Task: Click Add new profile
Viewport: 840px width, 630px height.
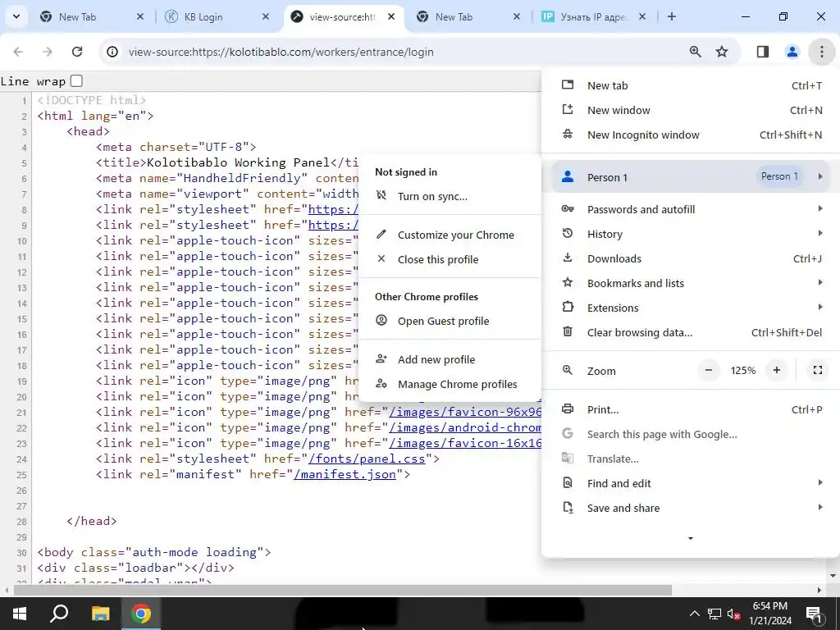Action: coord(450,360)
